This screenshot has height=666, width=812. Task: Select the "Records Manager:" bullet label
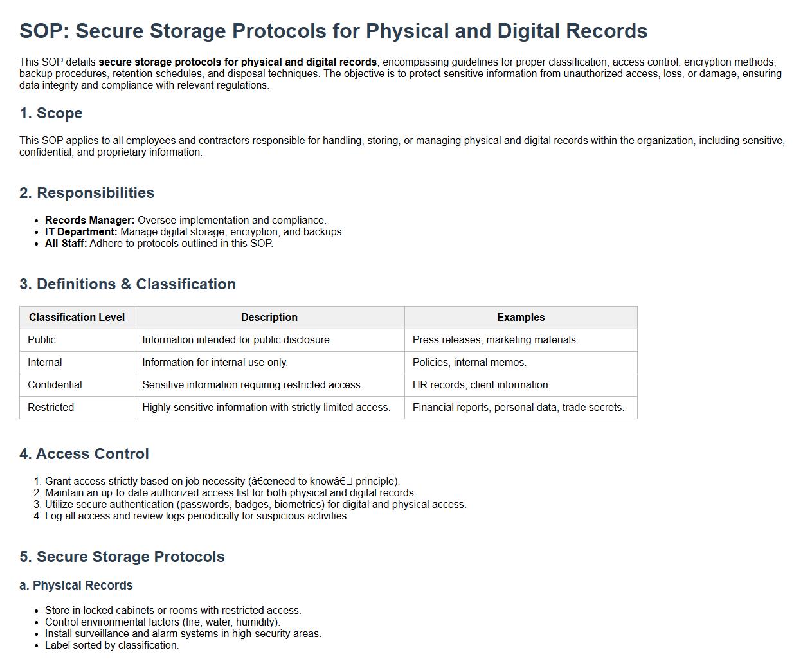pyautogui.click(x=89, y=221)
